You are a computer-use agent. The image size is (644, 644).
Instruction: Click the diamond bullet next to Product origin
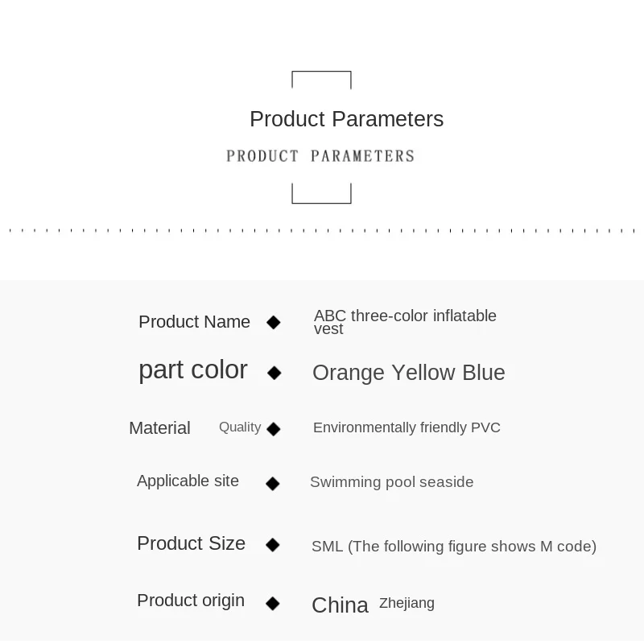(x=273, y=603)
